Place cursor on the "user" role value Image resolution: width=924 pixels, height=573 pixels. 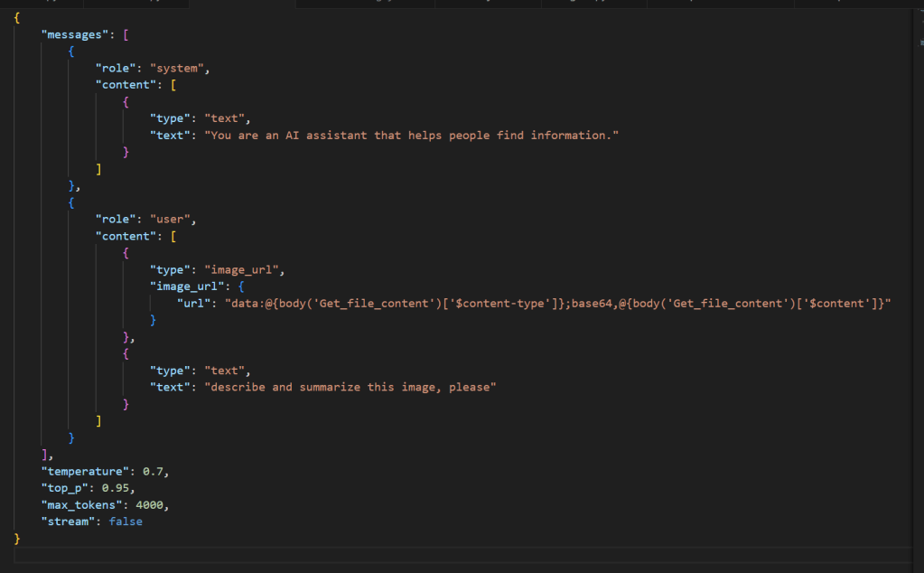173,219
